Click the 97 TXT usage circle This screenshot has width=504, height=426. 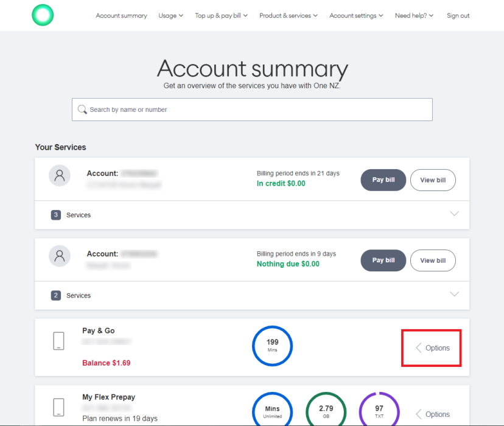379,408
